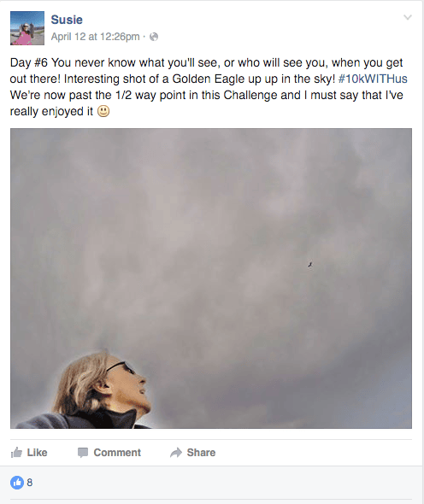Image resolution: width=424 pixels, height=504 pixels.
Task: Open Susie's profile picture thumbnail
Action: 27,28
